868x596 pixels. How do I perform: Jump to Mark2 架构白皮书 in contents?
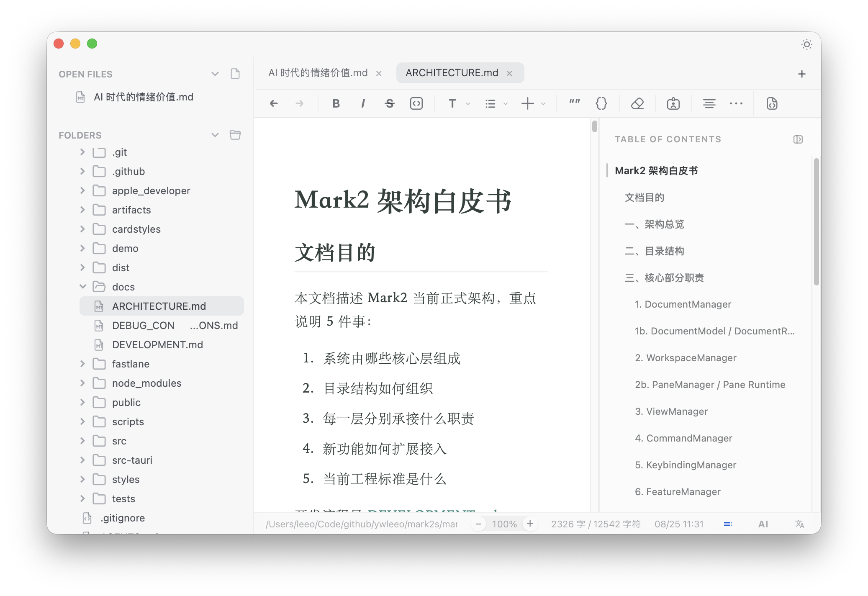(x=656, y=171)
